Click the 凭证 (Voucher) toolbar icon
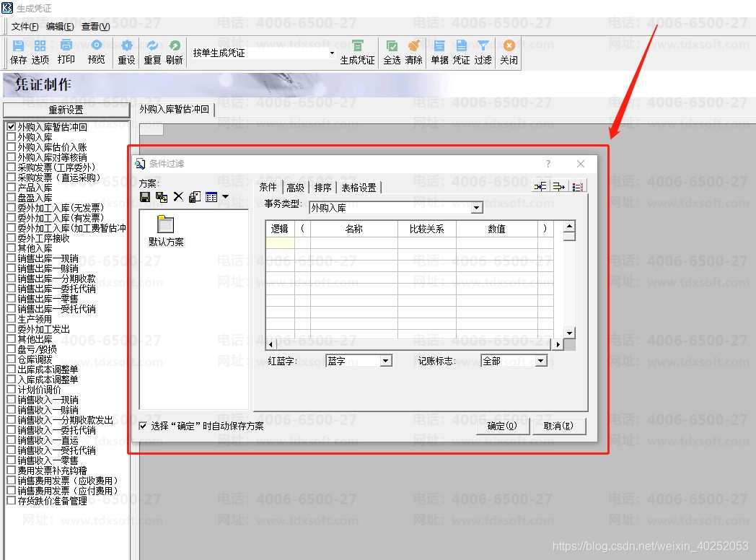Viewport: 756px width, 560px height. [x=461, y=52]
